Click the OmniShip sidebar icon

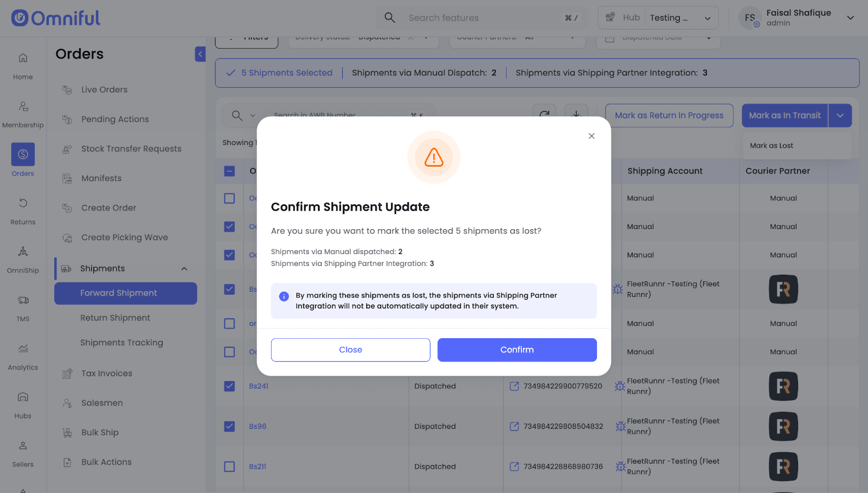[23, 252]
